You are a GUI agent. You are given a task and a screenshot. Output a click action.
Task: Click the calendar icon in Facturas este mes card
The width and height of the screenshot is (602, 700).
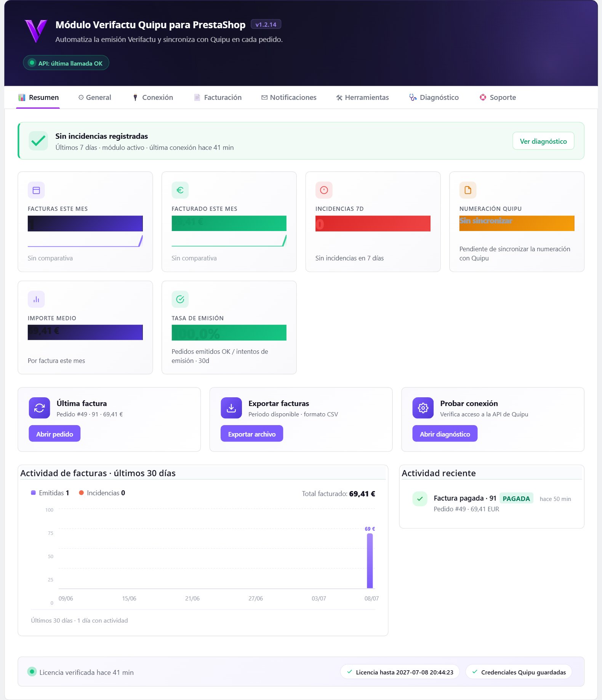coord(36,190)
